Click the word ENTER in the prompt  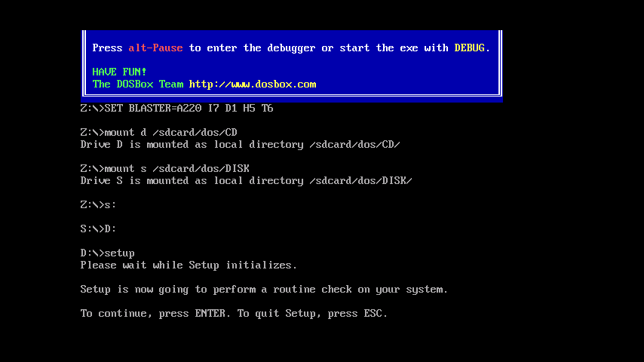coord(210,314)
